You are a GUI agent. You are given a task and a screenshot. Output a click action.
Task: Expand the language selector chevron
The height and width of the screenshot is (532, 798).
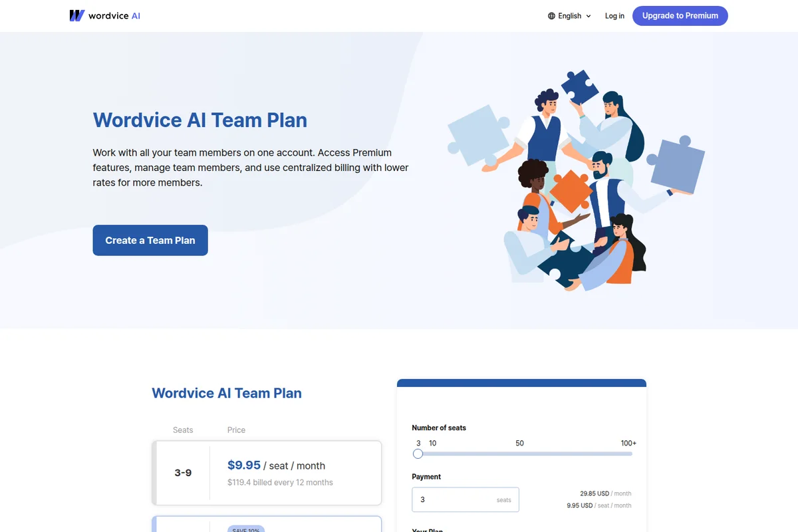click(589, 16)
